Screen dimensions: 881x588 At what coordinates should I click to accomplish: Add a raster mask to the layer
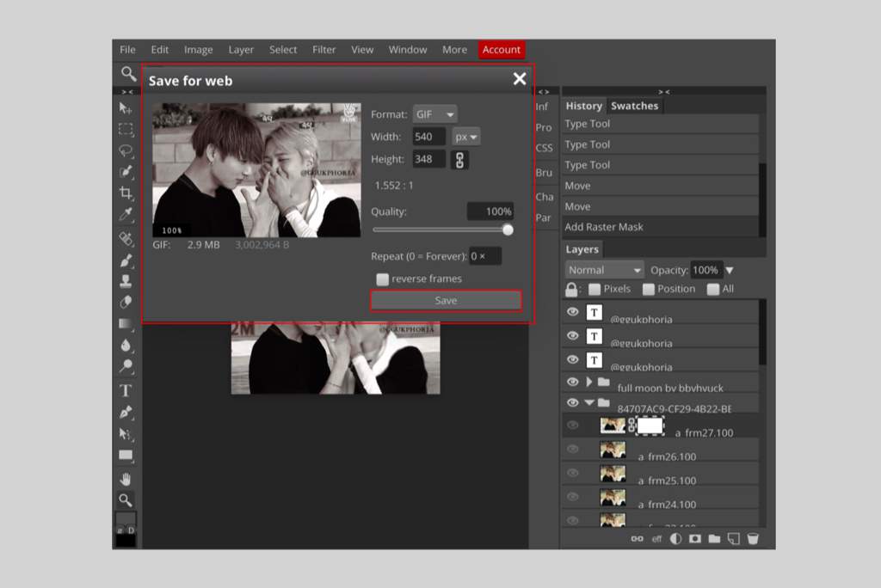click(x=695, y=539)
